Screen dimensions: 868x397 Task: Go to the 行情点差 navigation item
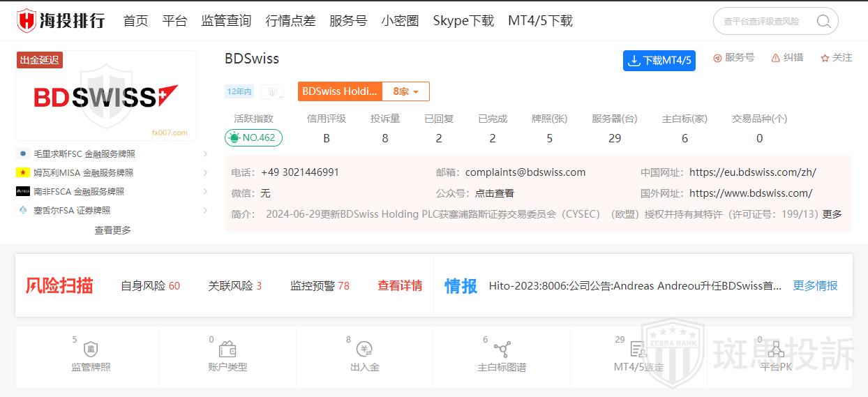point(290,21)
